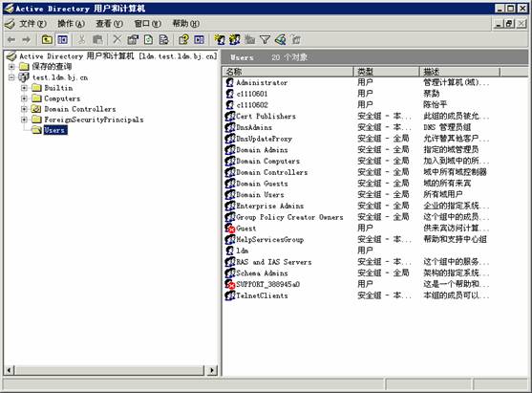The height and width of the screenshot is (393, 532).
Task: Select Group Policy Creator Owners entry
Action: (x=289, y=217)
